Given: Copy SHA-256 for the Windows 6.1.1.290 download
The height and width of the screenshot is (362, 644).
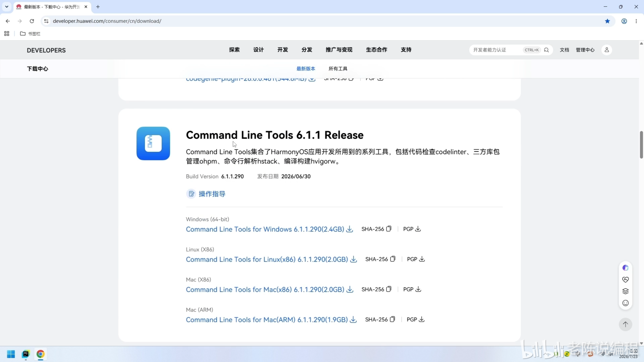Looking at the screenshot, I should coord(389,229).
